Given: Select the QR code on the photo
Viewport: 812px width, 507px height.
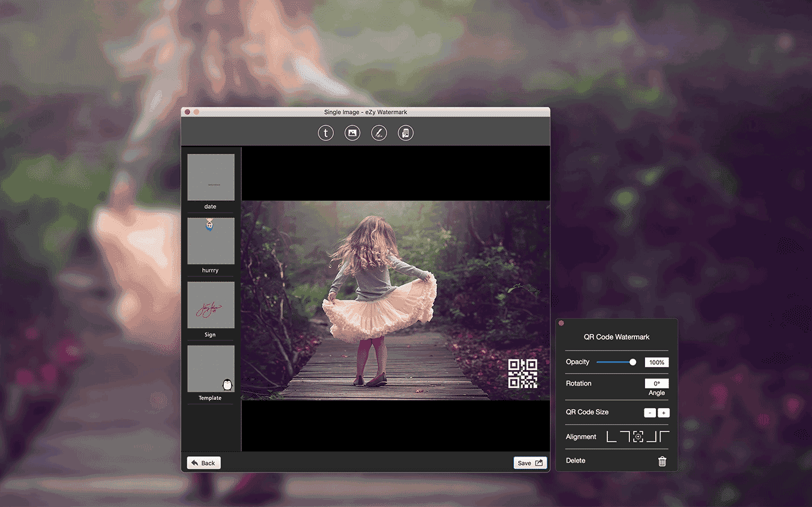Looking at the screenshot, I should [522, 374].
